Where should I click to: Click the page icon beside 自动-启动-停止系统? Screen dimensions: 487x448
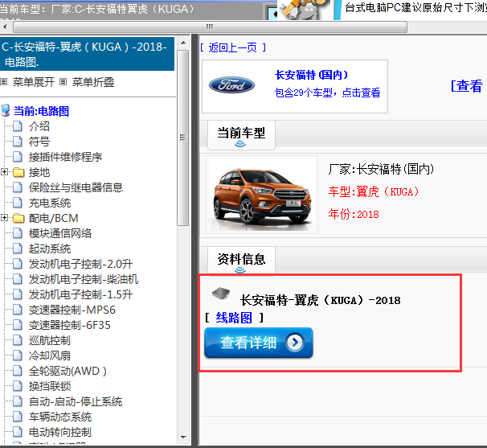click(18, 401)
